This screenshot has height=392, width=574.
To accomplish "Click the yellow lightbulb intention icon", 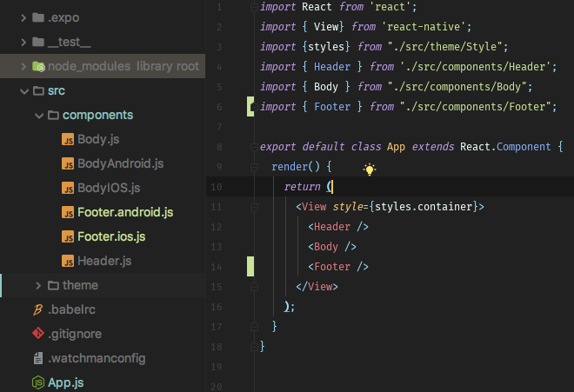I will pos(370,169).
